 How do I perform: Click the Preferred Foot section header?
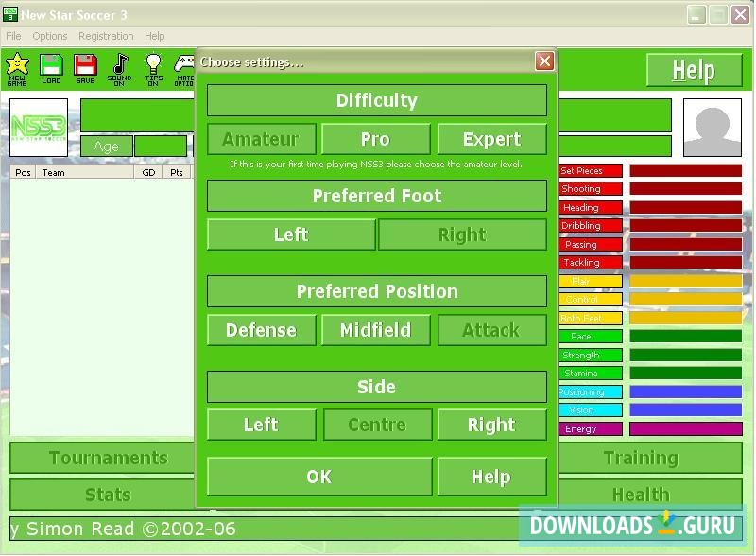377,196
